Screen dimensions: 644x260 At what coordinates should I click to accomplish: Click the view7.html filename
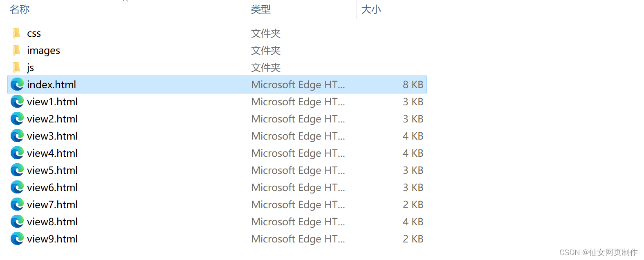pyautogui.click(x=52, y=204)
